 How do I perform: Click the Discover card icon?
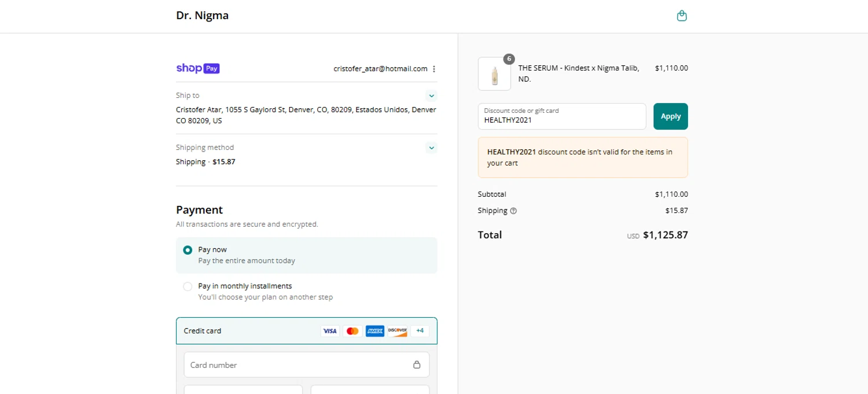point(398,331)
